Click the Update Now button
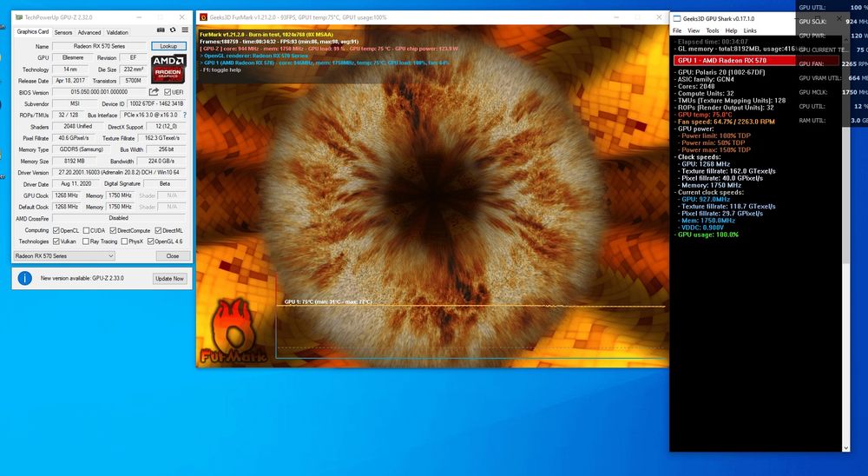Screen dimensions: 868x476 point(169,278)
